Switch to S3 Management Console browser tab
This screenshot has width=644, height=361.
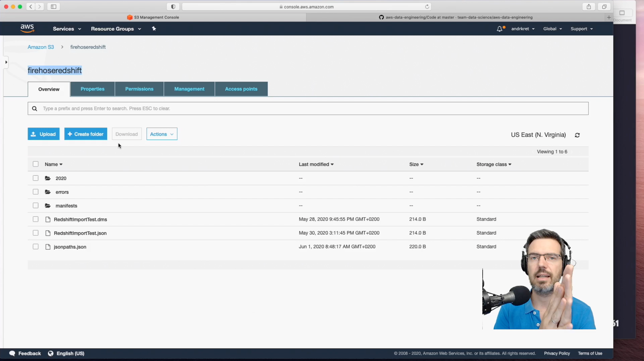(153, 17)
